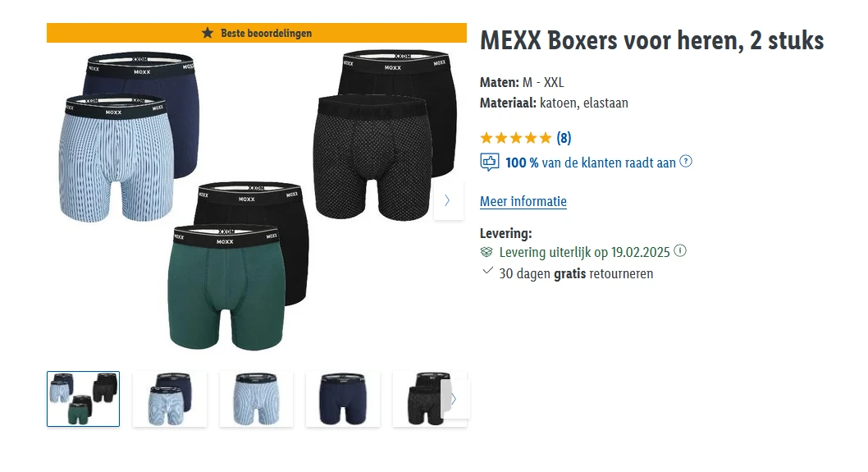Click the delivery package icon
Image resolution: width=868 pixels, height=472 pixels.
tap(487, 252)
